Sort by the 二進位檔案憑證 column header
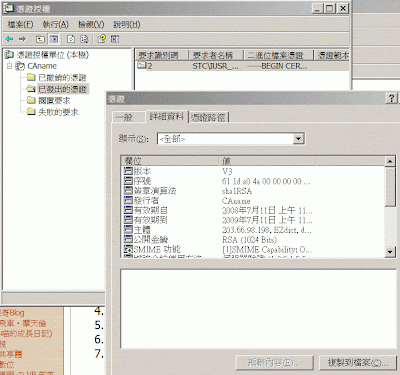Screen dimensions: 400x375 coord(279,55)
